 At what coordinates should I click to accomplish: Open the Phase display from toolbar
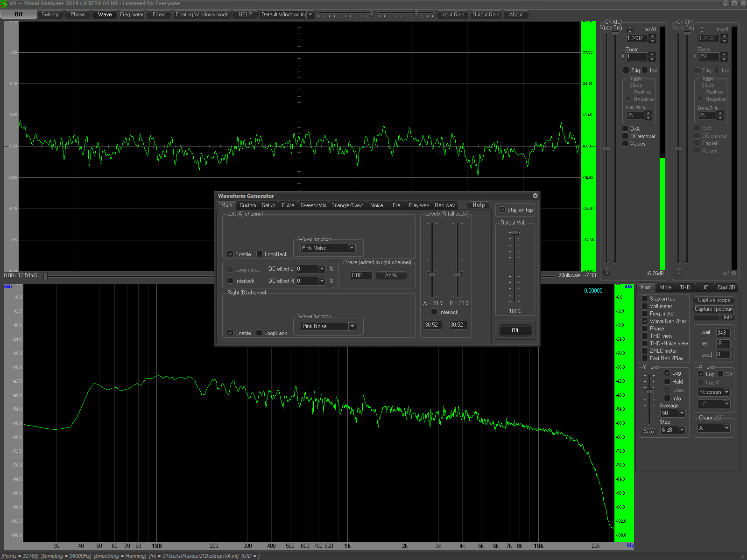(78, 14)
